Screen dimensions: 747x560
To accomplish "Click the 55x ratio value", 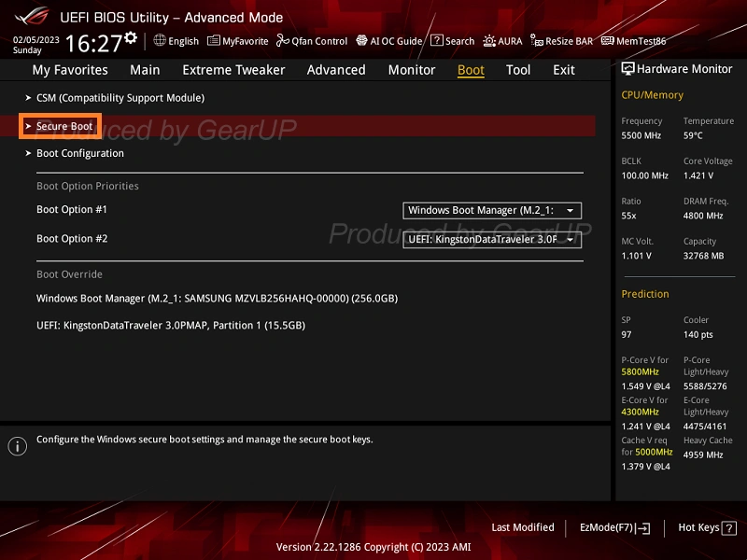I will coord(628,216).
